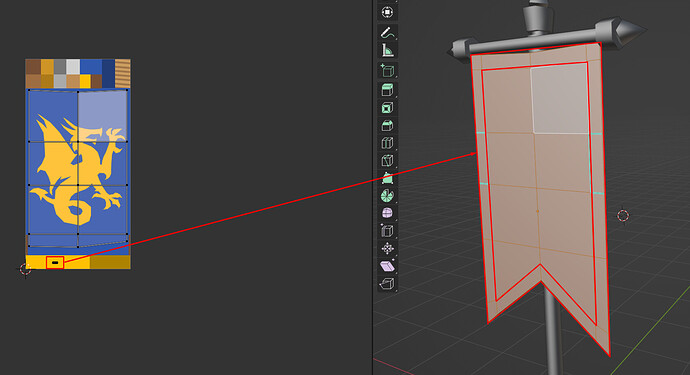Select the Shrink/Fatten tool
The image size is (690, 375).
[x=387, y=249]
